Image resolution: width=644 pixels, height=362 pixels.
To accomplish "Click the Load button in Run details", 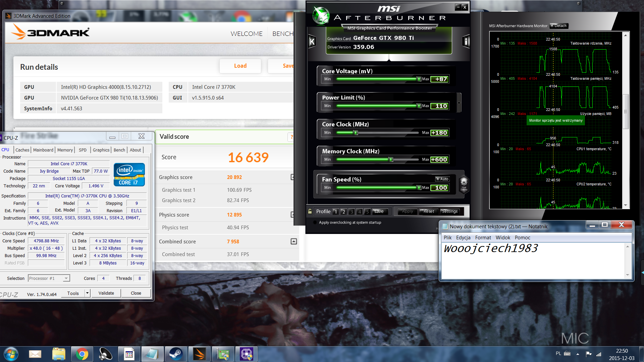I will coord(240,66).
